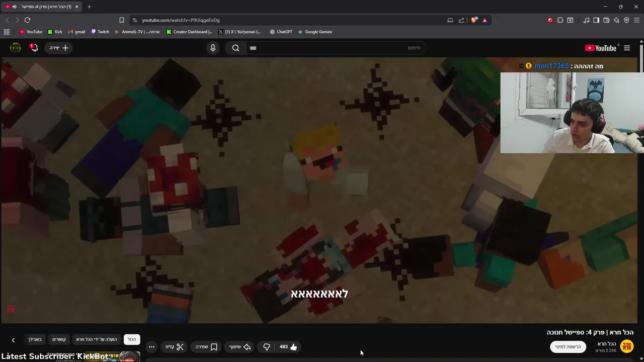
Task: Select the הועלה על ידי הכל חרא chip
Action: point(97,339)
